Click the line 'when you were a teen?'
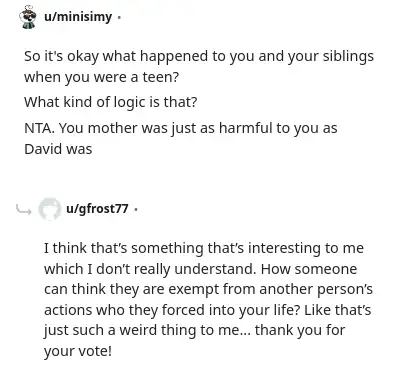This screenshot has height=386, width=400. 102,77
